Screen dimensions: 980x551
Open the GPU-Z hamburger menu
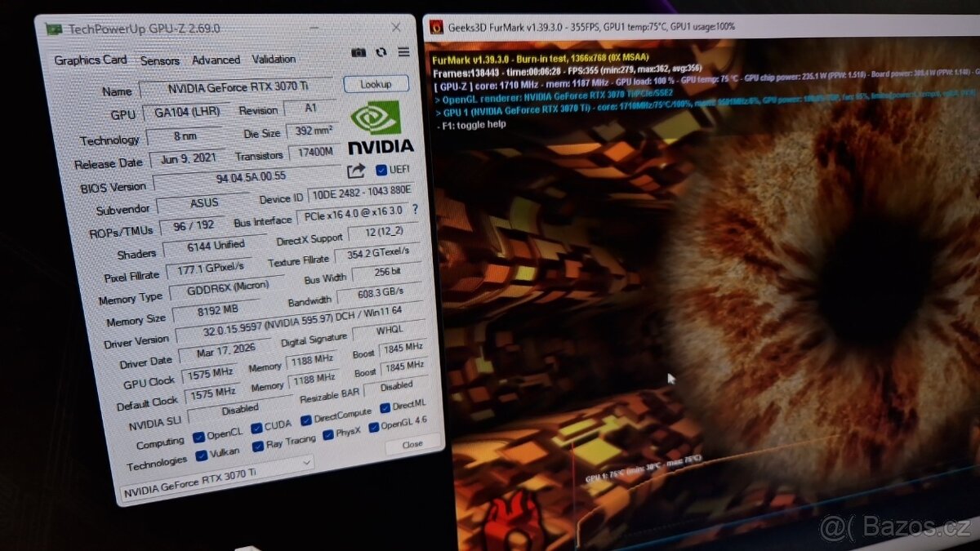403,51
